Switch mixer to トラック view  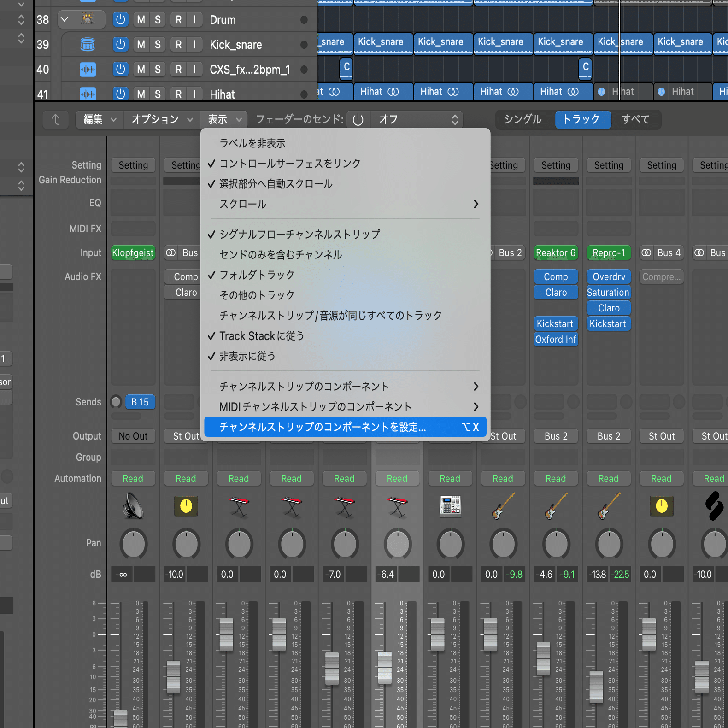(x=583, y=119)
